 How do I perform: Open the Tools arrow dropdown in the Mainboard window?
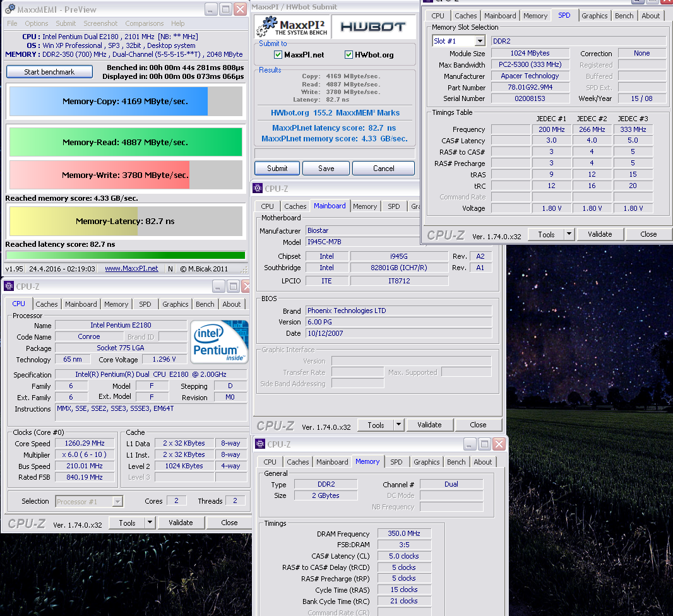point(399,425)
